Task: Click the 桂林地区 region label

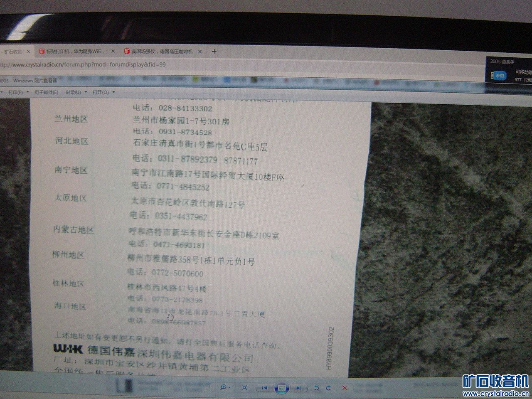Action: tap(68, 283)
